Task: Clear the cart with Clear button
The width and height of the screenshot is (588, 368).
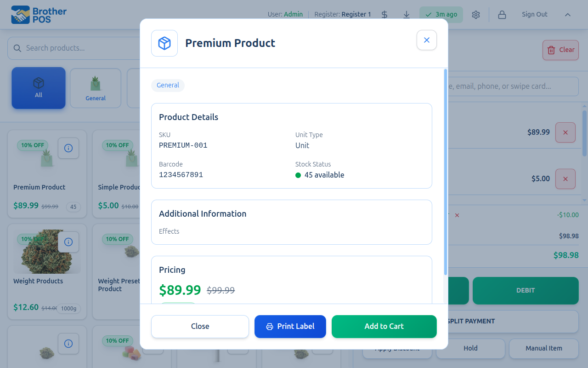Action: [560, 50]
